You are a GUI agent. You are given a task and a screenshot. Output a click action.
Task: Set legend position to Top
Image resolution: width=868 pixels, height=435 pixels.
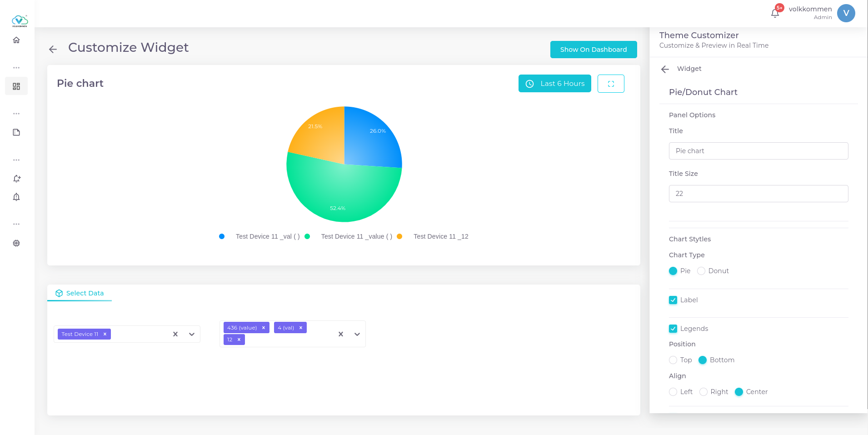click(x=673, y=360)
